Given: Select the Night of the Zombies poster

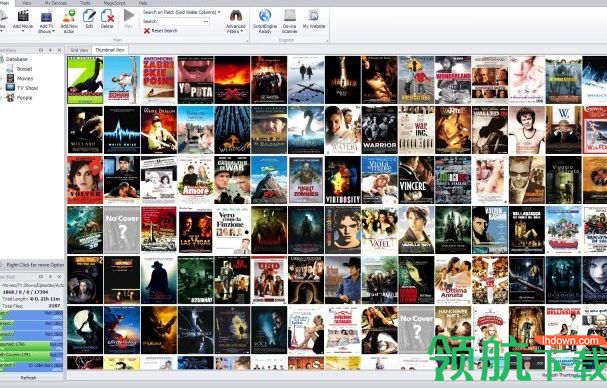Looking at the screenshot, I should [x=306, y=180].
